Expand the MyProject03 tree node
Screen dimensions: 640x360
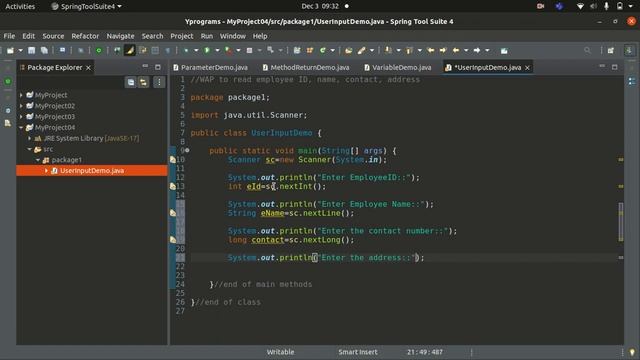(x=21, y=117)
